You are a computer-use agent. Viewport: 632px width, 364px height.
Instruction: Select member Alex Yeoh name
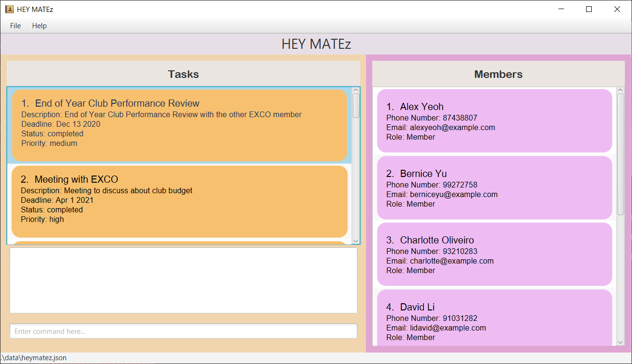point(421,107)
